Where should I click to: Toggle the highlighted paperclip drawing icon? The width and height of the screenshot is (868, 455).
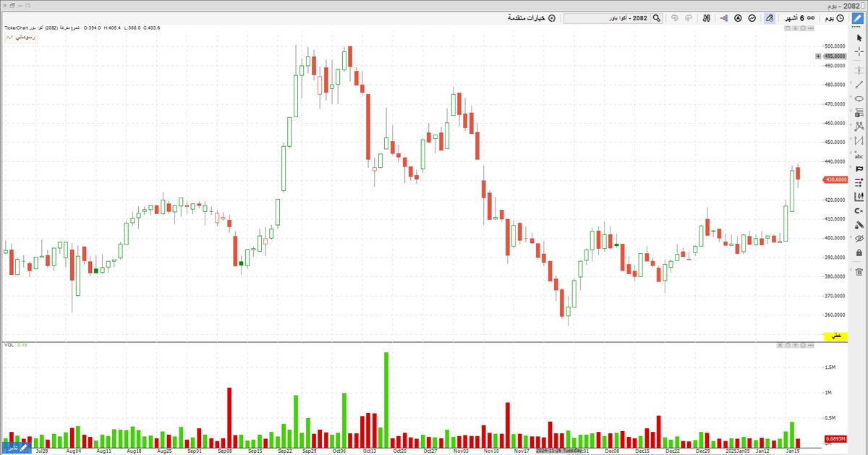(769, 17)
